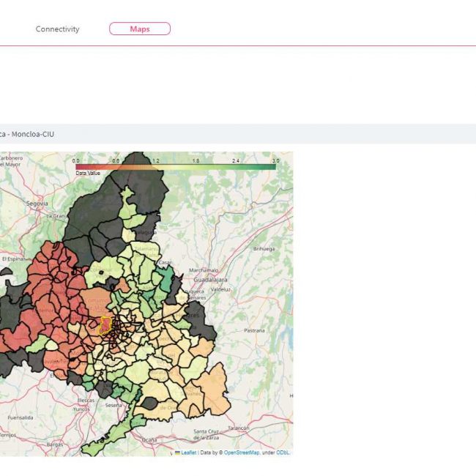
Task: Click the Ocaña label on the map
Action: coord(149,439)
